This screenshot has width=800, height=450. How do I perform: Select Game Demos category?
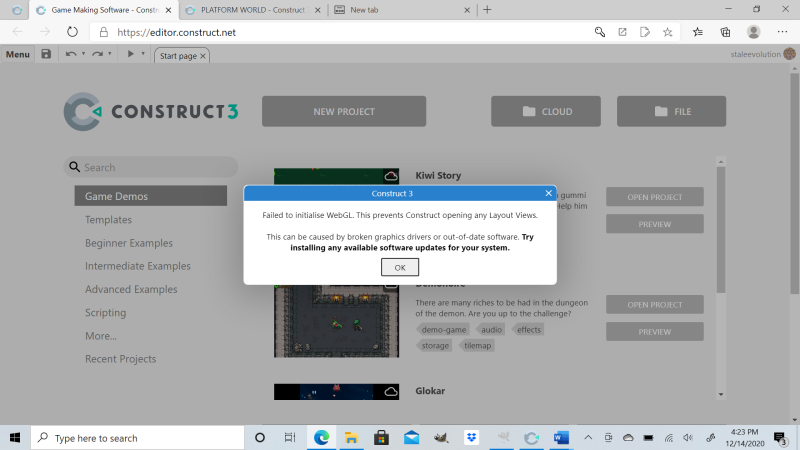click(x=151, y=196)
